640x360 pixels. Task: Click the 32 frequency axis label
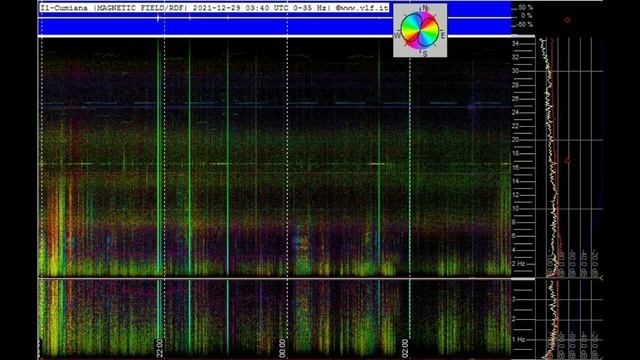[x=516, y=57]
